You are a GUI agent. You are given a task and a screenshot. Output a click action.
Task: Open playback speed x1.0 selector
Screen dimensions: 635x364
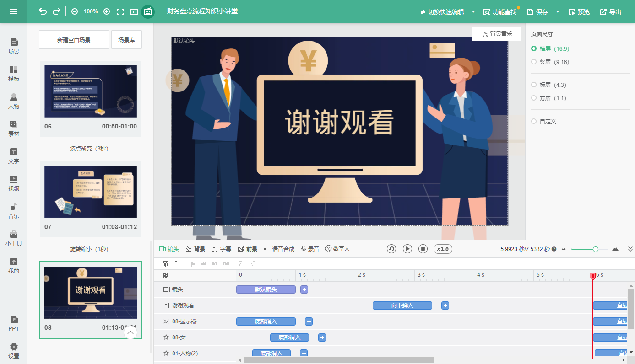[x=443, y=249]
